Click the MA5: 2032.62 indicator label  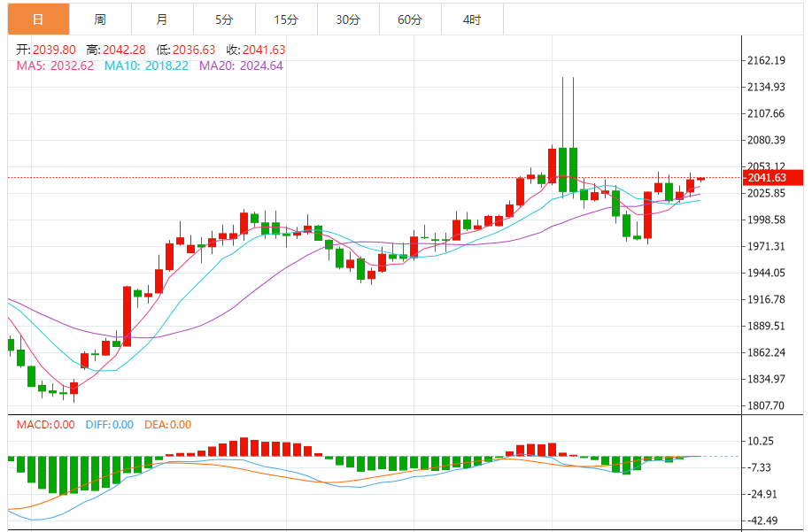tap(56, 66)
